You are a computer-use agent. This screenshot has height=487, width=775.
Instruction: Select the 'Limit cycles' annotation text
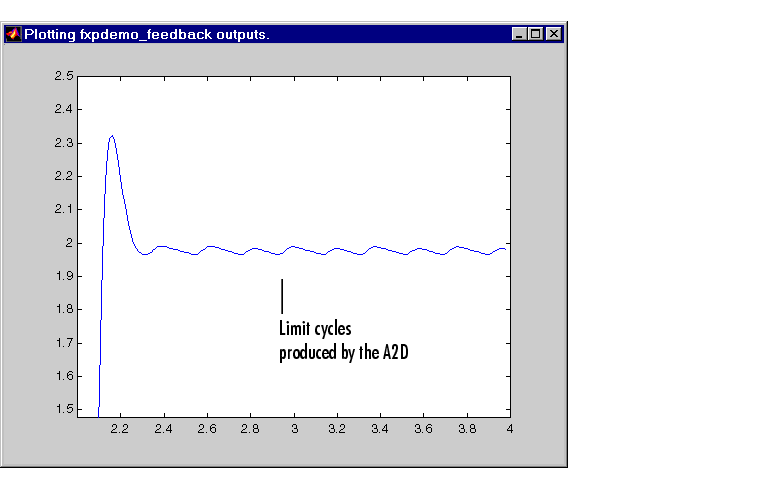pyautogui.click(x=315, y=329)
